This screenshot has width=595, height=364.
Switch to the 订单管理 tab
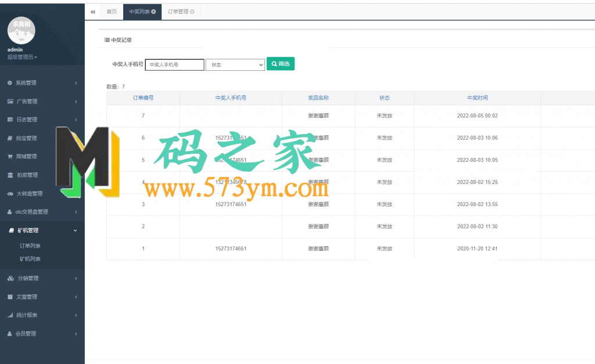tap(178, 12)
